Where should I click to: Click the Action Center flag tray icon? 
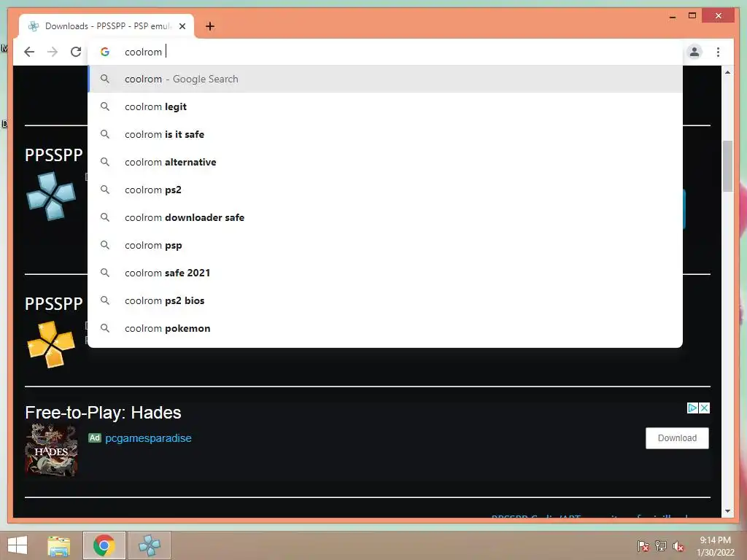point(643,546)
